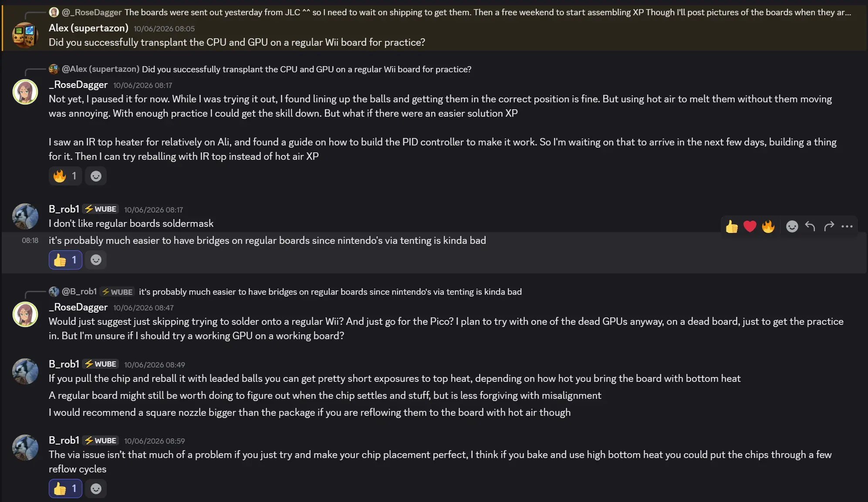Click B_rob1's avatar at 08:49 message
Viewport: 868px width, 502px height.
(25, 371)
